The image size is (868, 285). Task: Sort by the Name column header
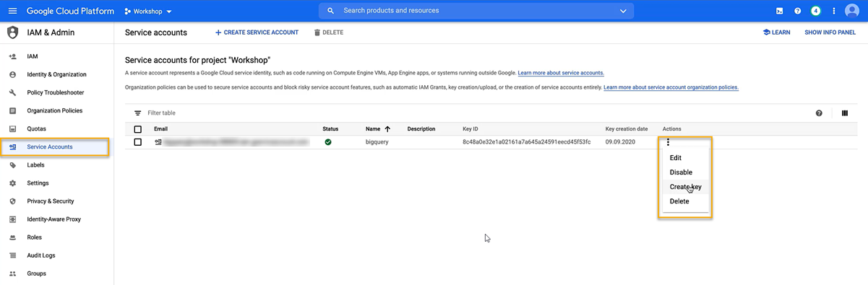coord(378,129)
